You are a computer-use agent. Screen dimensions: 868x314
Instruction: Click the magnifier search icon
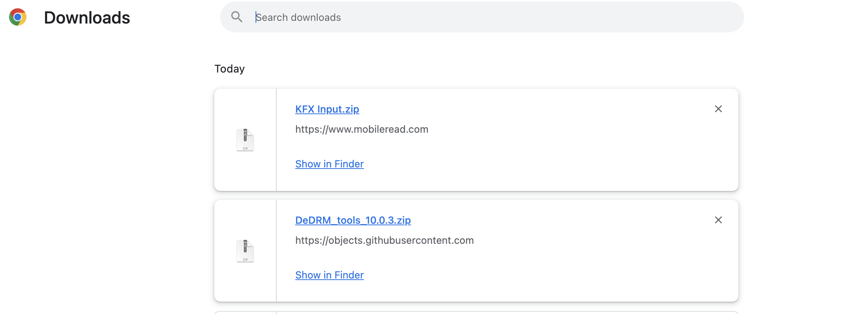(x=237, y=17)
